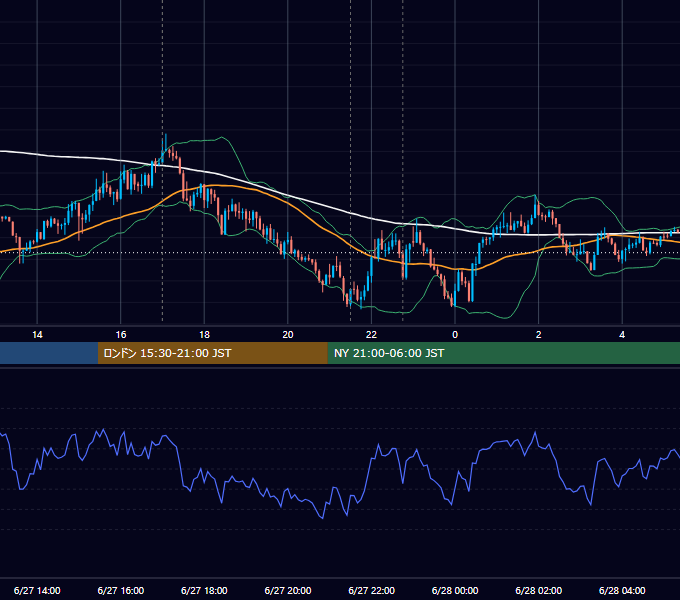The image size is (680, 600).
Task: Click hour label 18 on price axis
Action: (204, 335)
